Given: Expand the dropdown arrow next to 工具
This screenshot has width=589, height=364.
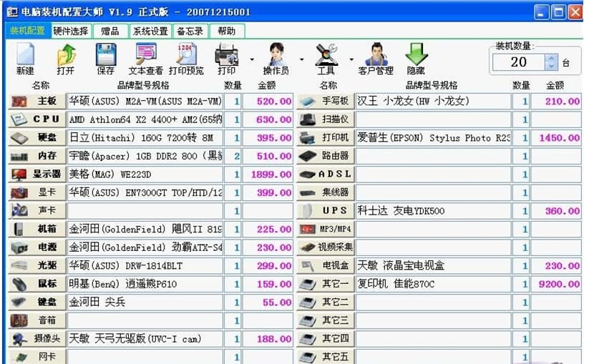Looking at the screenshot, I should pyautogui.click(x=351, y=59).
